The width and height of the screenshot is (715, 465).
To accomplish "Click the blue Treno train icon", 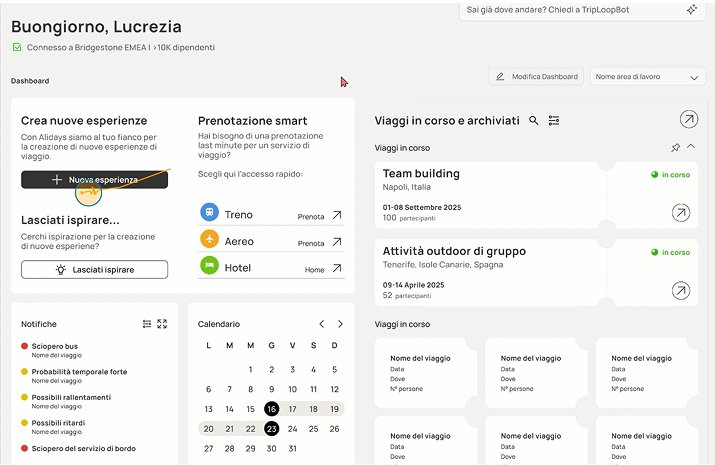I will pos(209,212).
